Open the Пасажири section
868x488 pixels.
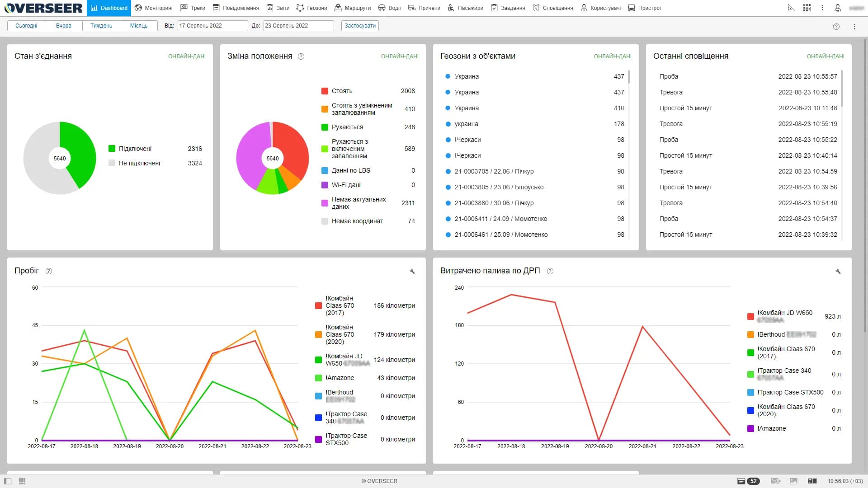coord(465,8)
